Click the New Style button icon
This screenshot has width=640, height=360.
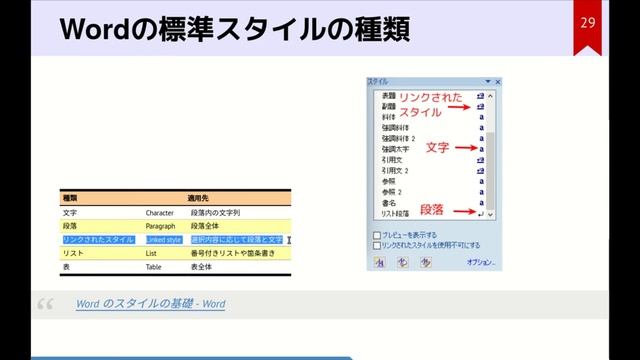click(x=379, y=262)
